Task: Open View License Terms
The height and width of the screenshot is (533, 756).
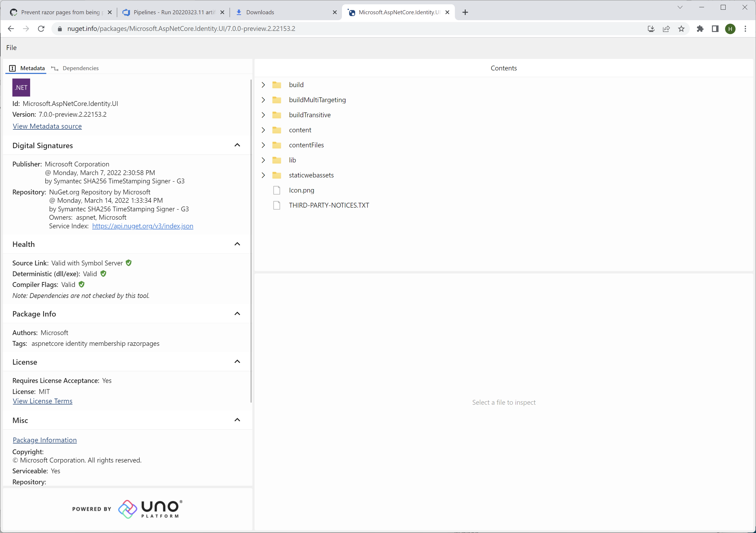Action: pyautogui.click(x=42, y=401)
